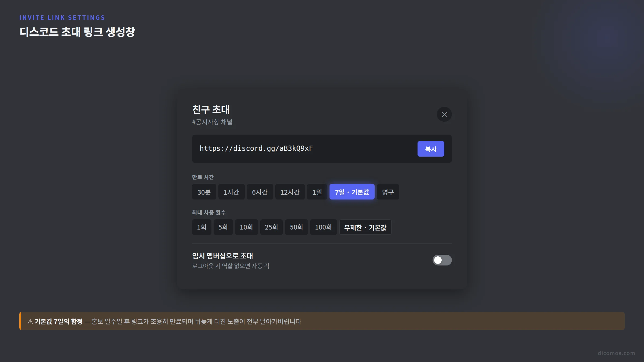644x362 pixels.
Task: Set expiration to 영구
Action: point(388,192)
